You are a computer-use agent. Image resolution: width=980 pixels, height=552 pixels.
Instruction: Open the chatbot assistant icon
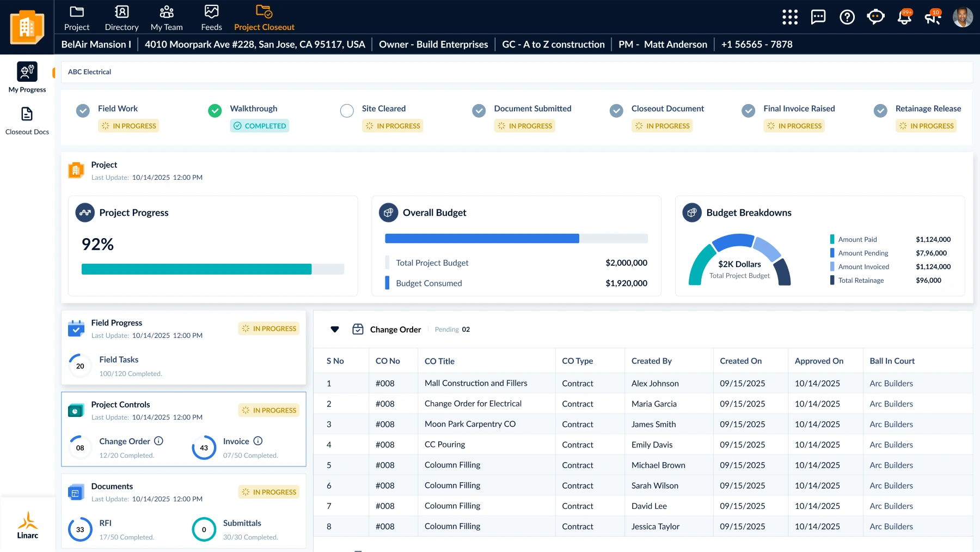[x=875, y=17]
